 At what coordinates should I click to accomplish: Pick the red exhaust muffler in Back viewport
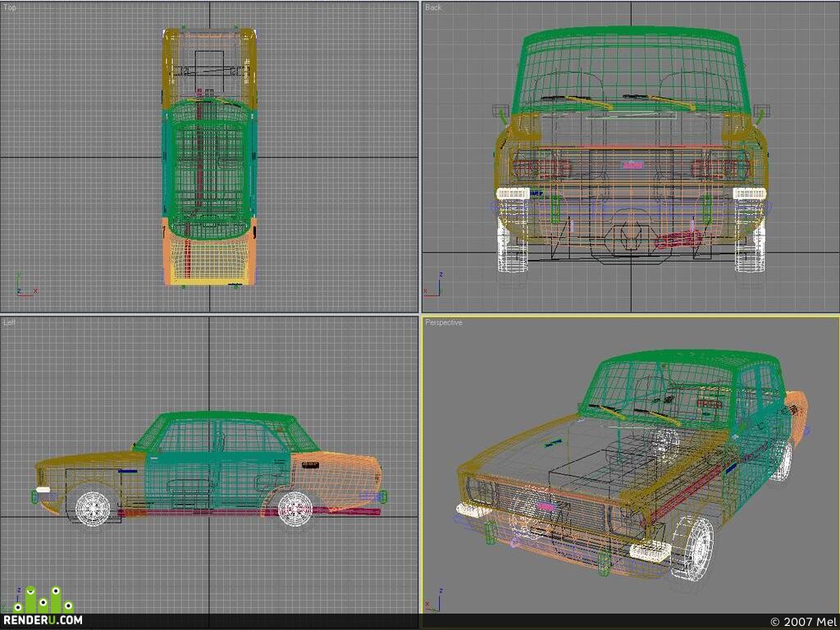(x=678, y=239)
